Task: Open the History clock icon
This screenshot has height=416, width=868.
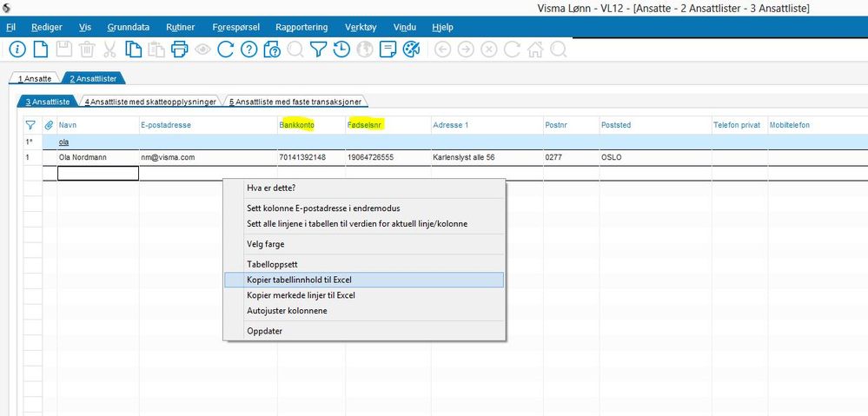Action: click(x=341, y=50)
